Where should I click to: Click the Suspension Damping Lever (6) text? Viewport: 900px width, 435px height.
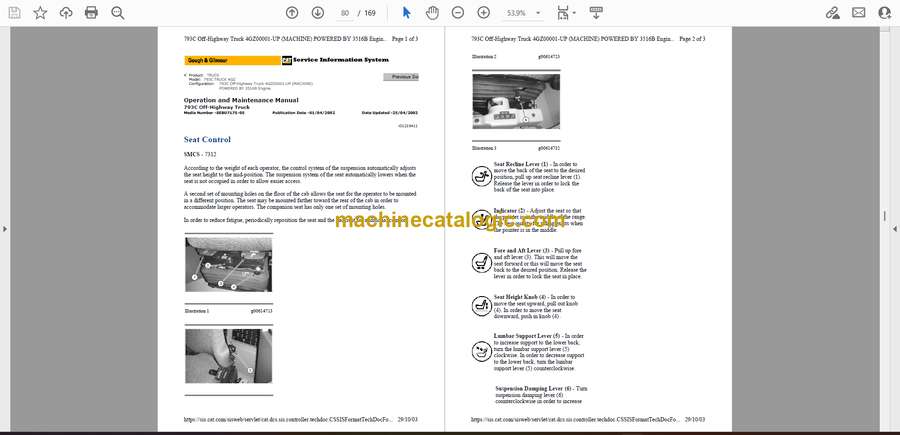pos(534,389)
